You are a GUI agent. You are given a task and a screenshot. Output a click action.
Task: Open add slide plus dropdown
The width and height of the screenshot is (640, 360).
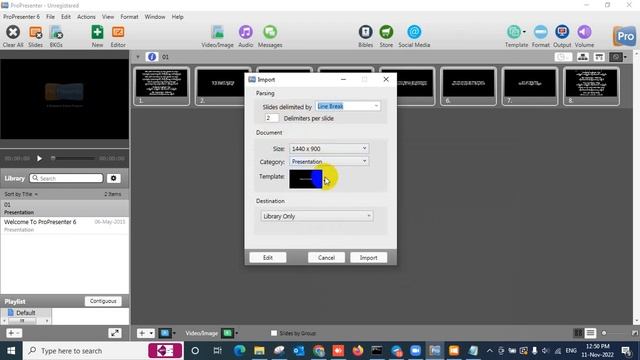[x=145, y=333]
